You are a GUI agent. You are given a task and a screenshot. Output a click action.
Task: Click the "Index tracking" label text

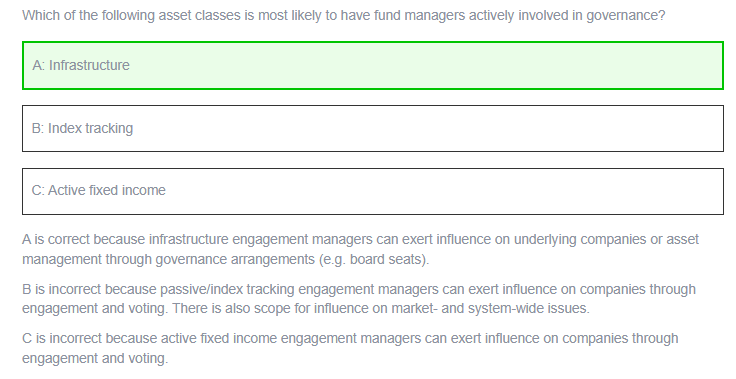pos(91,128)
